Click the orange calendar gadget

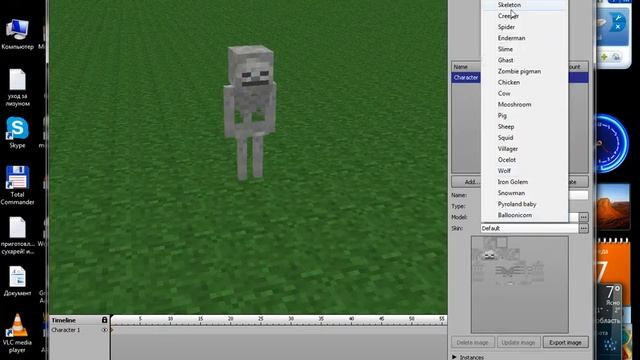[x=612, y=261]
